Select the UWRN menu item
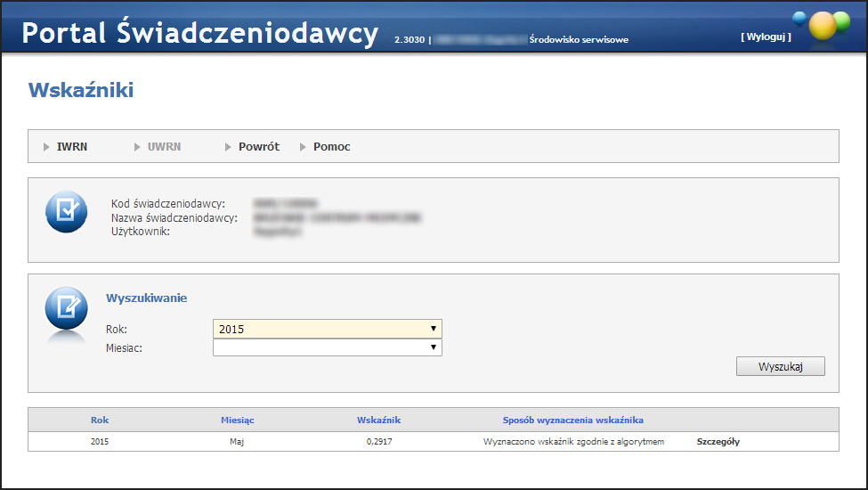This screenshot has height=490, width=868. coord(164,147)
